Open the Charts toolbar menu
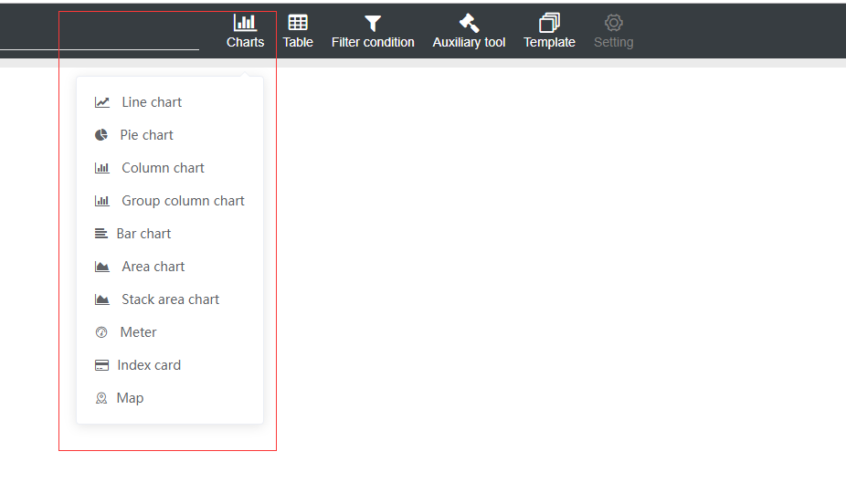This screenshot has height=504, width=846. tap(245, 31)
